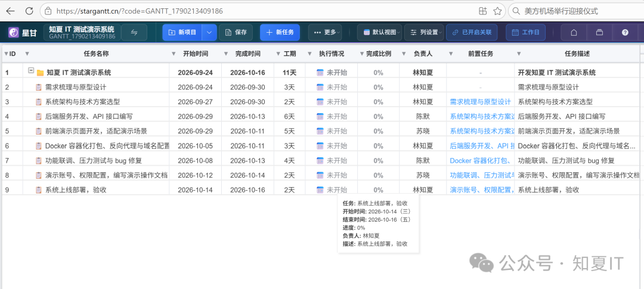Click clipboard icon of 系统上线部署 task
Screen dimensions: 644x289
(x=39, y=190)
